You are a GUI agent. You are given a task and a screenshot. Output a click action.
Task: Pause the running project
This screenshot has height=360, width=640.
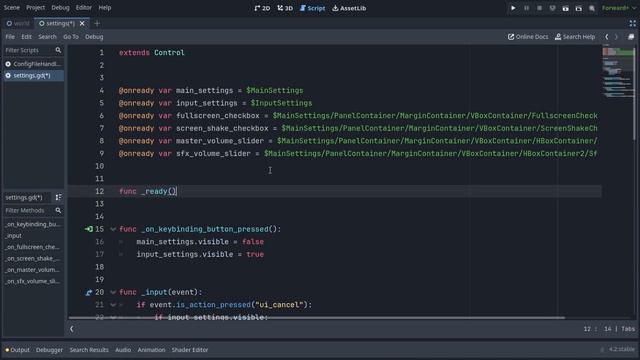[x=526, y=8]
